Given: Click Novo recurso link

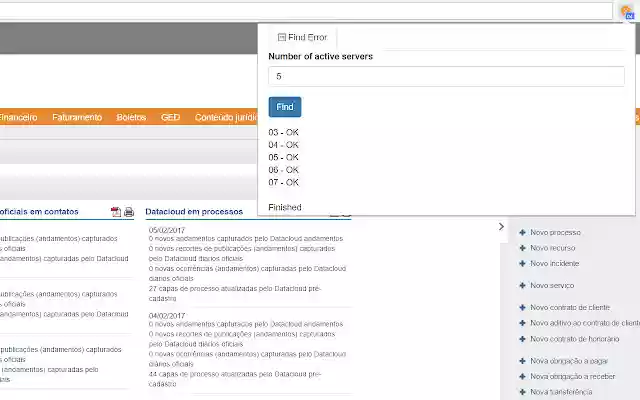Looking at the screenshot, I should pyautogui.click(x=553, y=248).
